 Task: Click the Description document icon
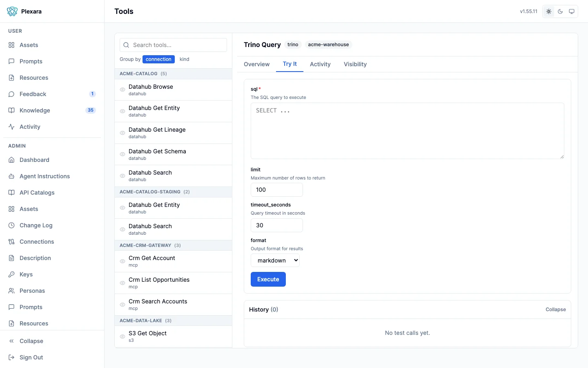tap(11, 258)
